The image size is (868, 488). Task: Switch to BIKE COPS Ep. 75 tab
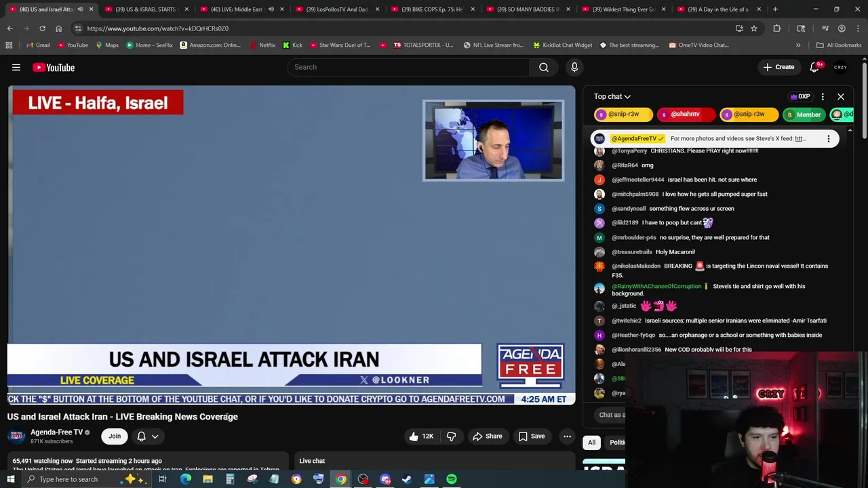click(x=431, y=9)
